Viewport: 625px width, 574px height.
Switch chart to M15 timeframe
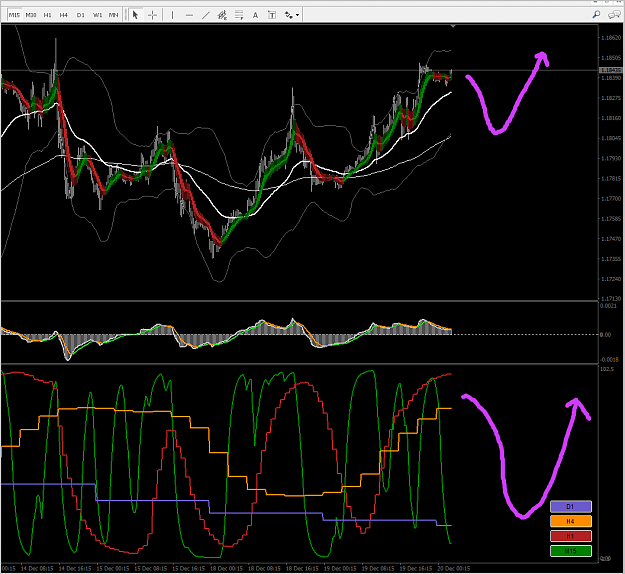click(x=14, y=15)
